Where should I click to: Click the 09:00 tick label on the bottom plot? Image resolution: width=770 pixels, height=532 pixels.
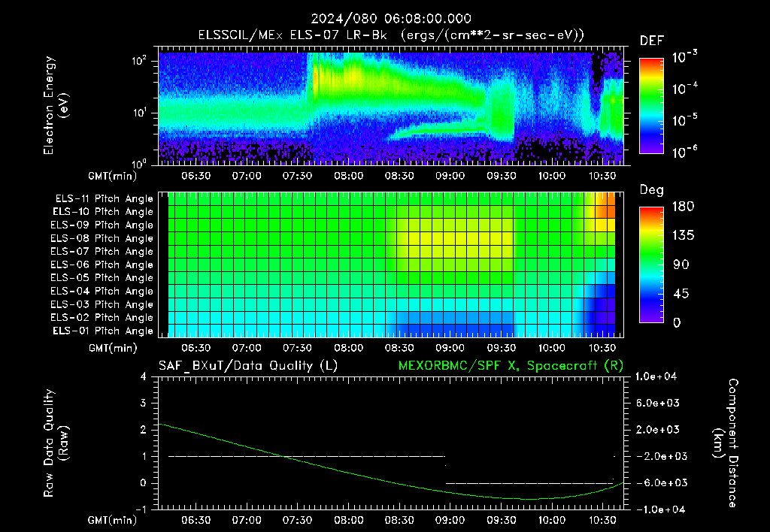tap(450, 520)
